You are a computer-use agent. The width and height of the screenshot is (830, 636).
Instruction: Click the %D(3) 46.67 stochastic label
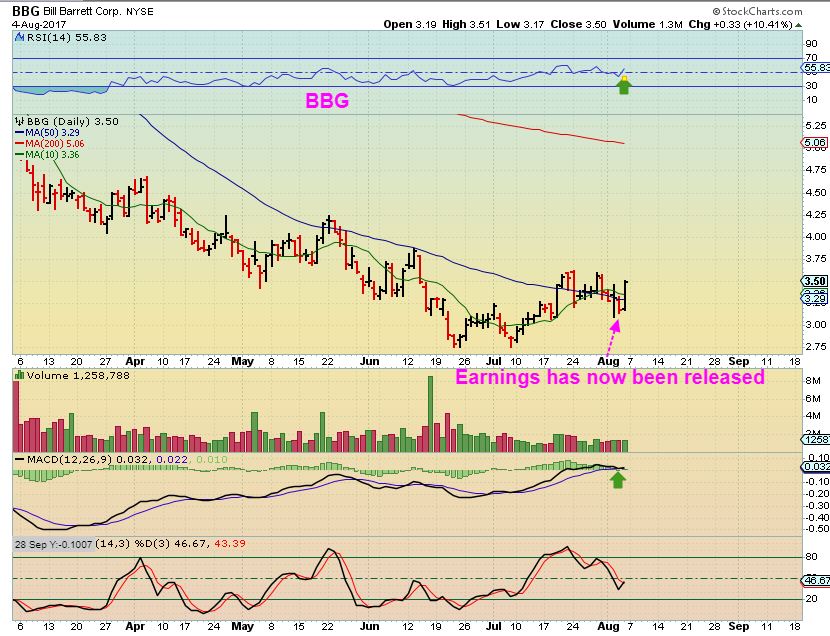coord(169,543)
